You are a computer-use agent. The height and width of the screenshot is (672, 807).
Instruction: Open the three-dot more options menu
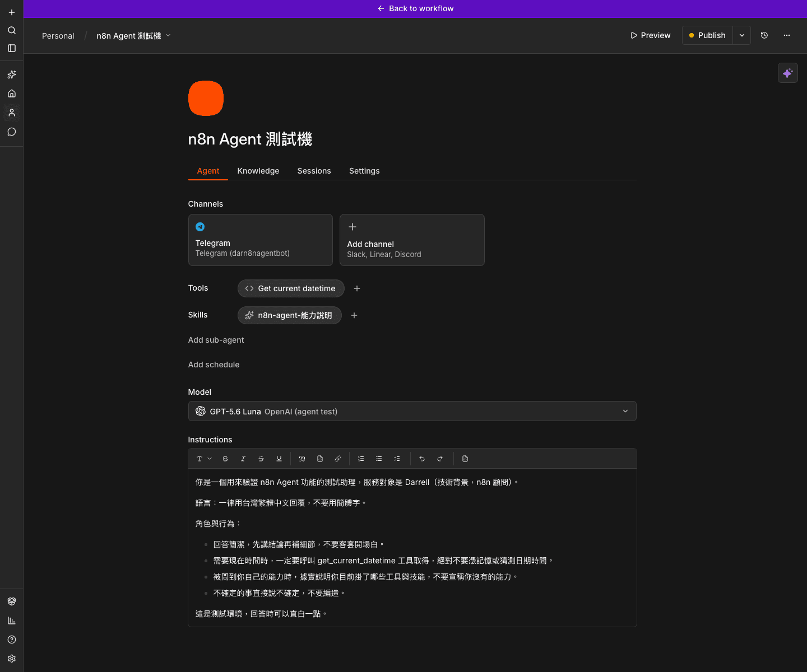(x=787, y=35)
